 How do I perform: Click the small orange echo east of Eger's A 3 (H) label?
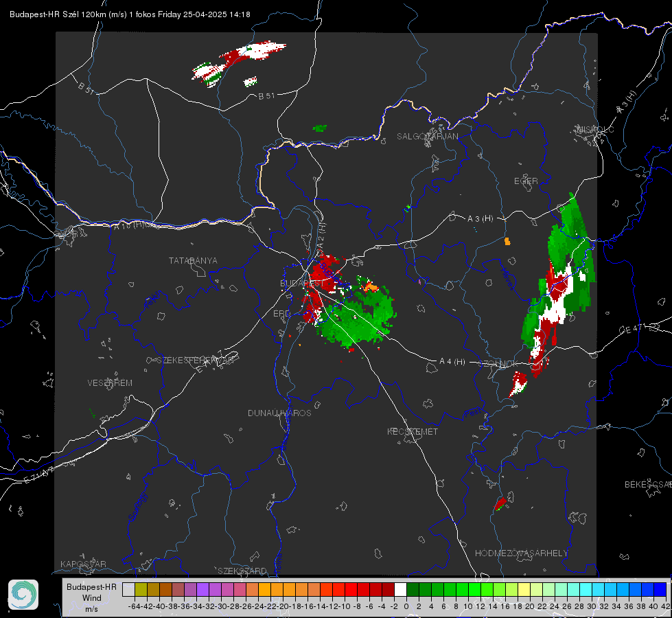(x=507, y=242)
